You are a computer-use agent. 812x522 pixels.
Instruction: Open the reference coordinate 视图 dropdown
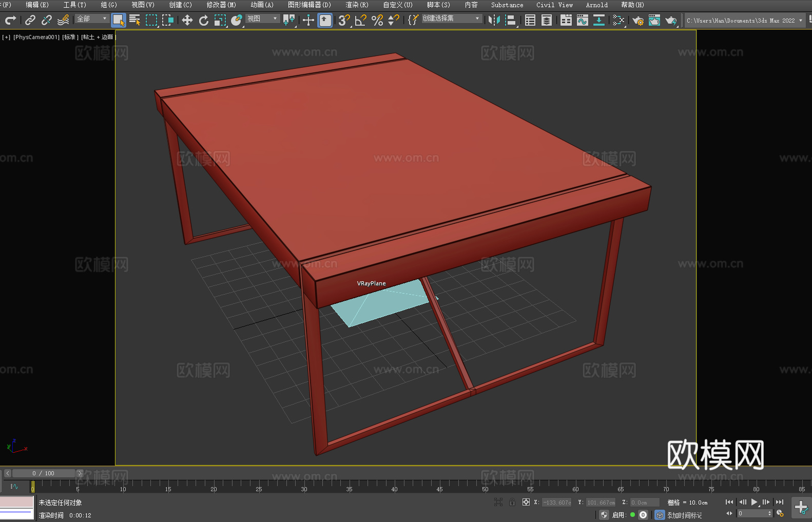[x=262, y=18]
